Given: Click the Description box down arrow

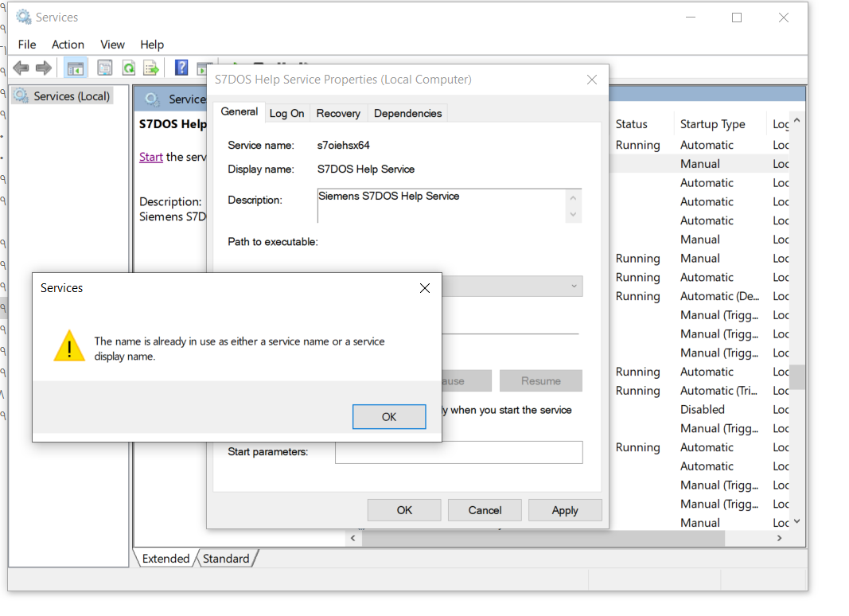Looking at the screenshot, I should click(x=573, y=215).
